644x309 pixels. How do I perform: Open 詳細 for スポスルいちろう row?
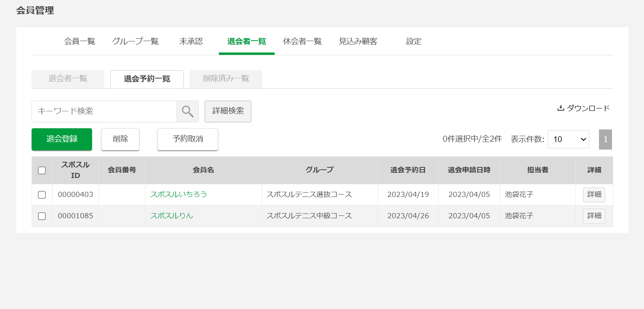point(594,195)
